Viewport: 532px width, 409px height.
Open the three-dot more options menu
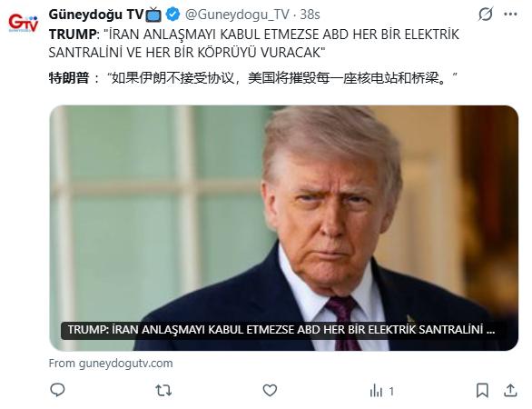(x=510, y=15)
